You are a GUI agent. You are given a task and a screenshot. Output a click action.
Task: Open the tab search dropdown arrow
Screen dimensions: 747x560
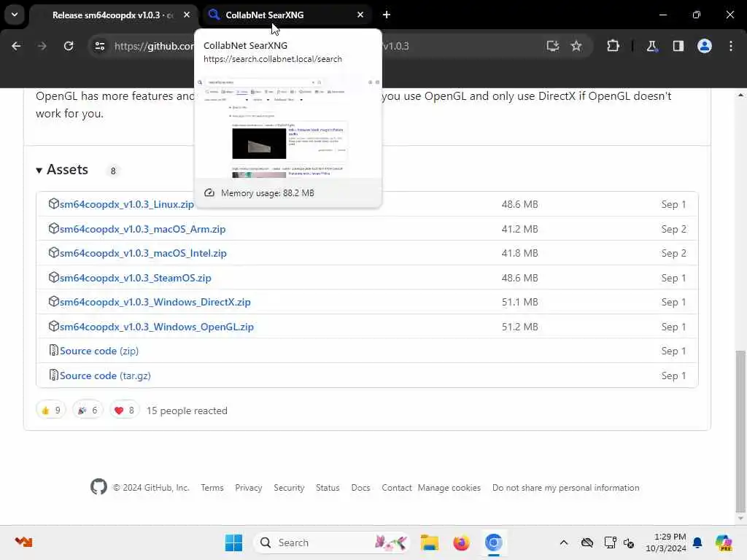pos(15,15)
